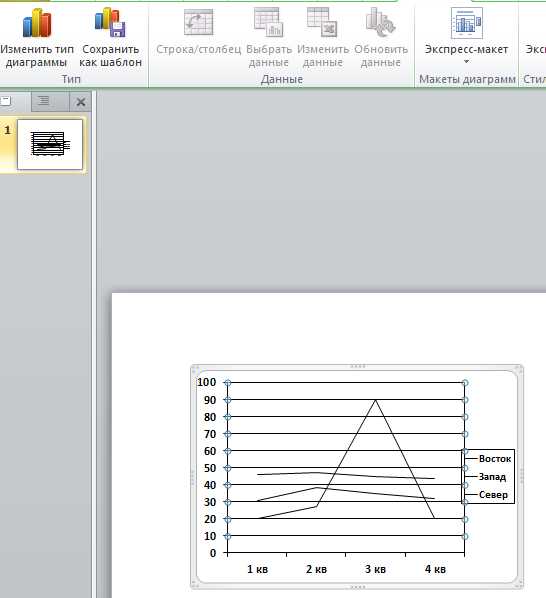The width and height of the screenshot is (546, 598).
Task: Select the Север legend entry
Action: (493, 495)
